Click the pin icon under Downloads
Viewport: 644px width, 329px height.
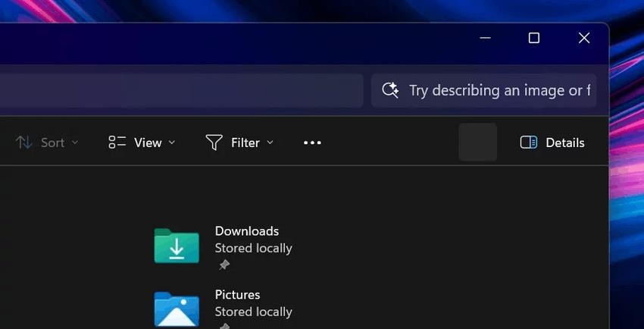[224, 265]
